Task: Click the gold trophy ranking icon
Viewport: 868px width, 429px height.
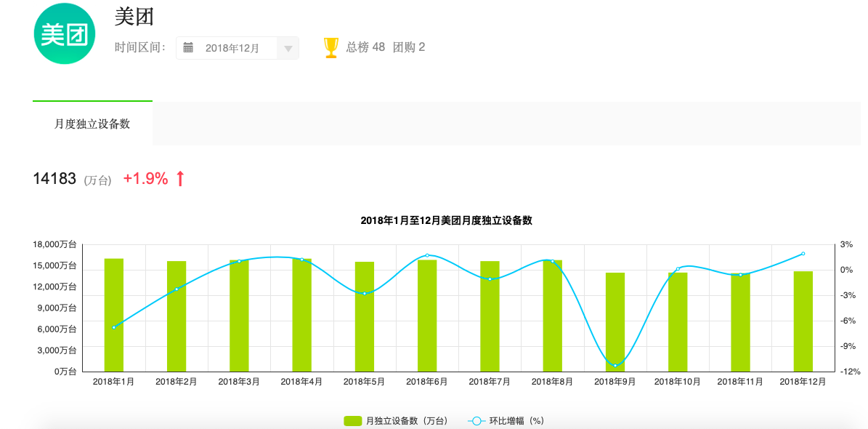Action: coord(331,48)
